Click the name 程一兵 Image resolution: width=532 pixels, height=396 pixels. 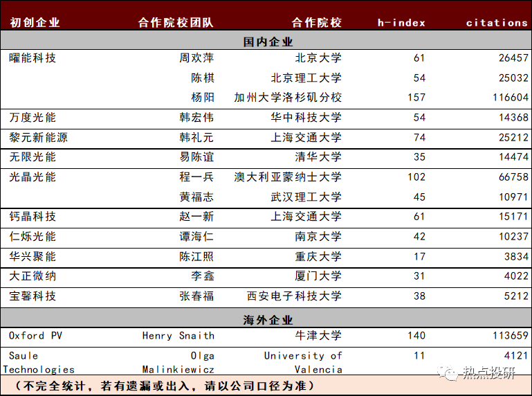pyautogui.click(x=196, y=177)
